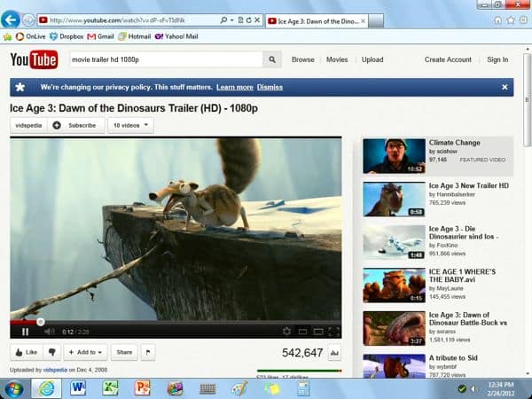Click the YouTube search magnifier button
This screenshot has width=532, height=399.
pyautogui.click(x=272, y=59)
